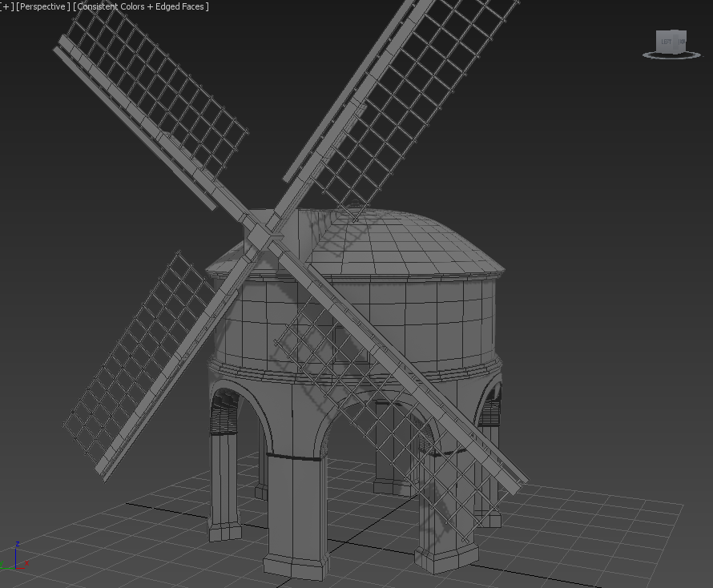Open the Consistent Colors + Edged Faces shading menu
Image resolution: width=713 pixels, height=588 pixels.
pos(141,6)
